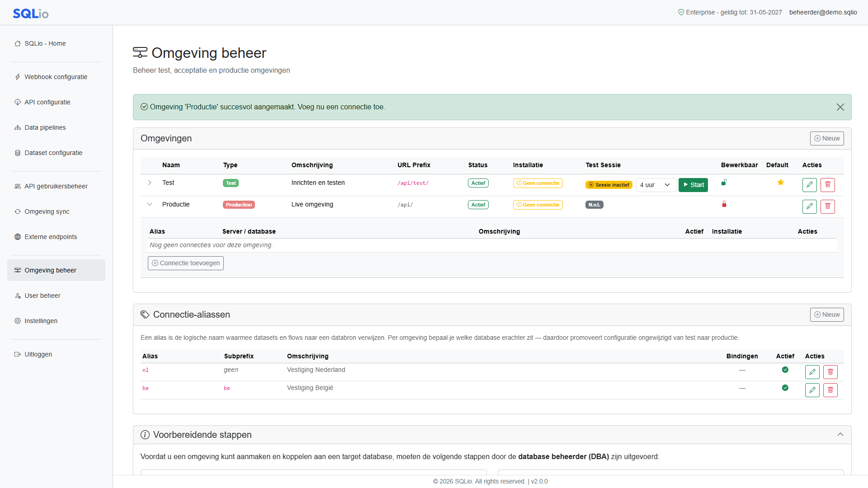Click the delete trash icon for alias be

pyautogui.click(x=830, y=390)
